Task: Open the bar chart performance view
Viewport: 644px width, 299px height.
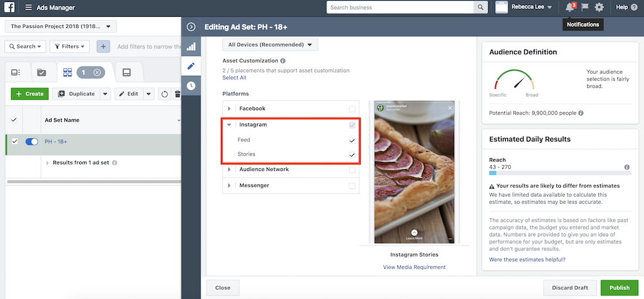Action: (191, 46)
